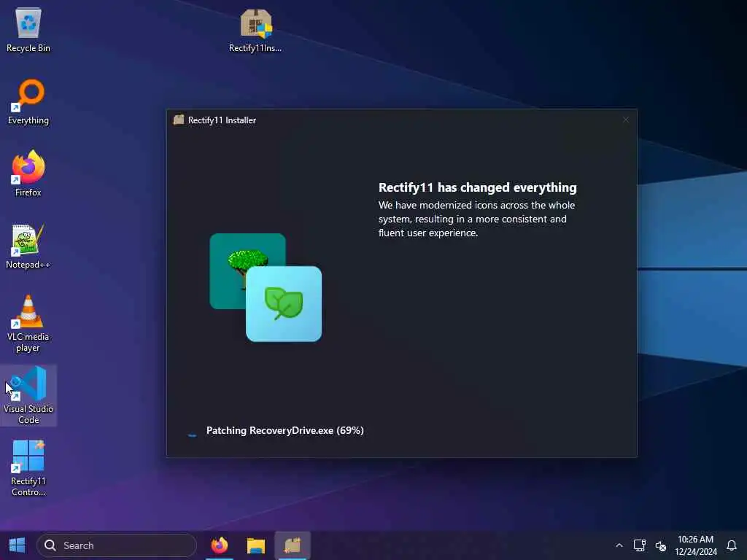Open the network status tray icon

[639, 545]
